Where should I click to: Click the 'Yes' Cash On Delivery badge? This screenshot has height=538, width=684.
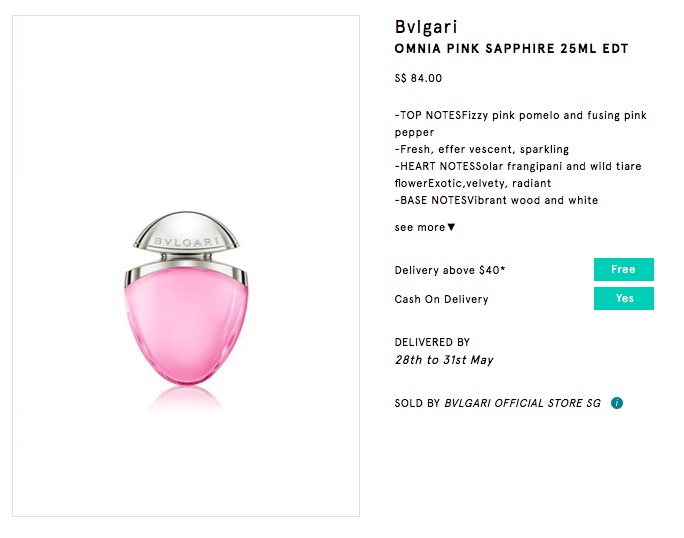[624, 298]
